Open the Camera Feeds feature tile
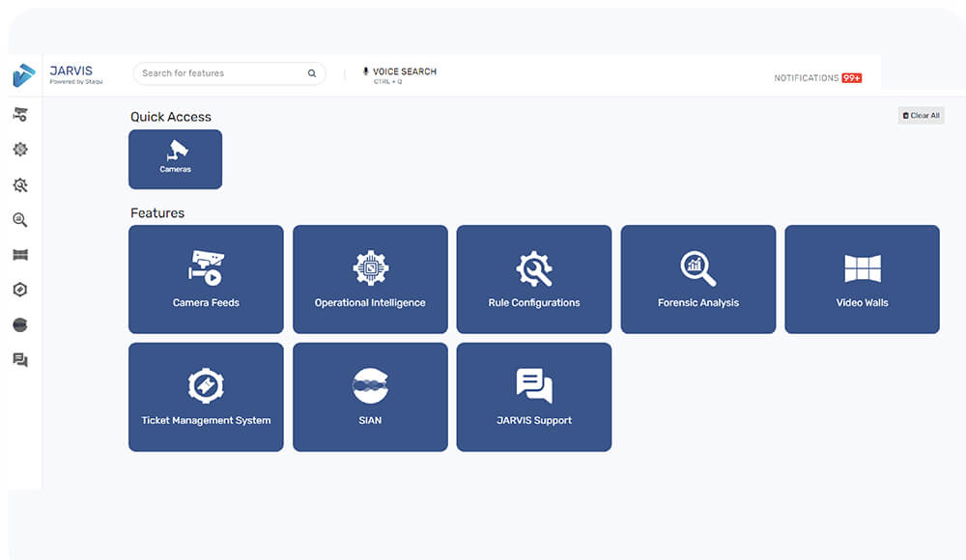This screenshot has height=560, width=966. (206, 279)
